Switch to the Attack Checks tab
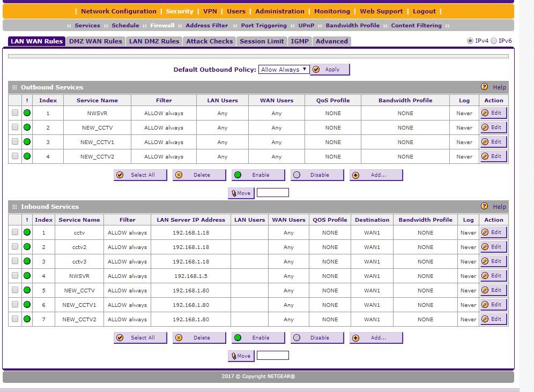This screenshot has height=392, width=534. coord(209,41)
